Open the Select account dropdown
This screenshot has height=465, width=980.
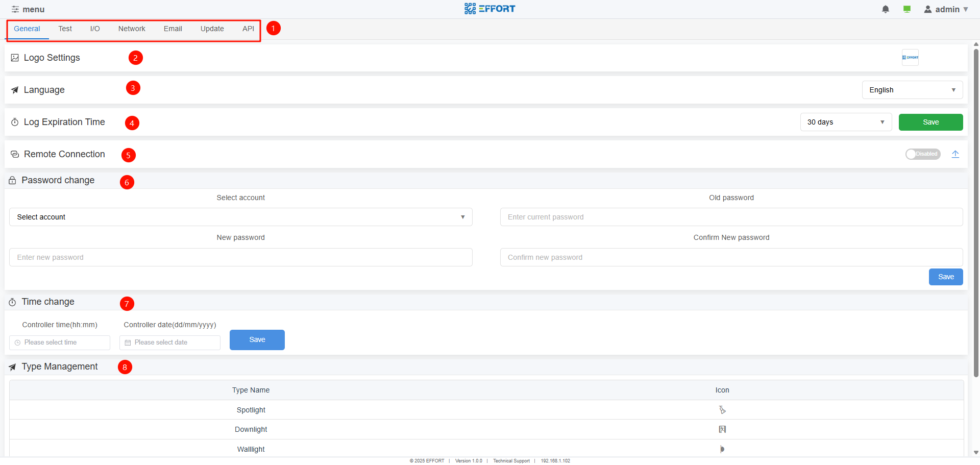pyautogui.click(x=240, y=217)
